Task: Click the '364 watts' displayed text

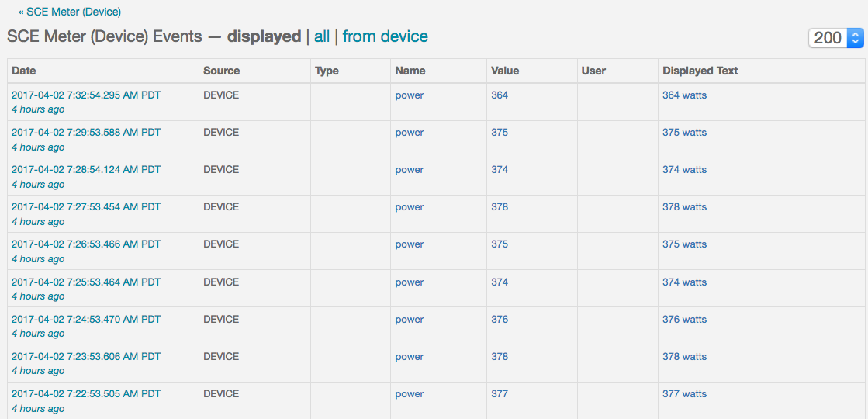Action: 684,95
